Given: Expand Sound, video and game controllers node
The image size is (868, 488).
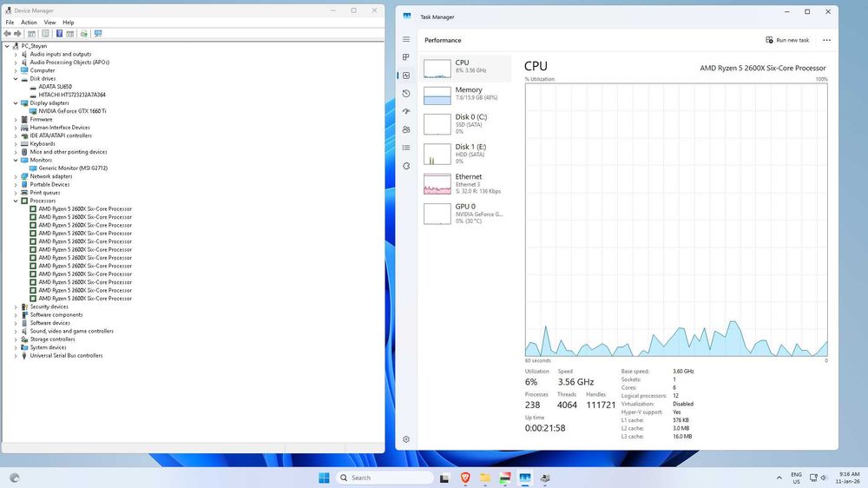Looking at the screenshot, I should pyautogui.click(x=16, y=331).
